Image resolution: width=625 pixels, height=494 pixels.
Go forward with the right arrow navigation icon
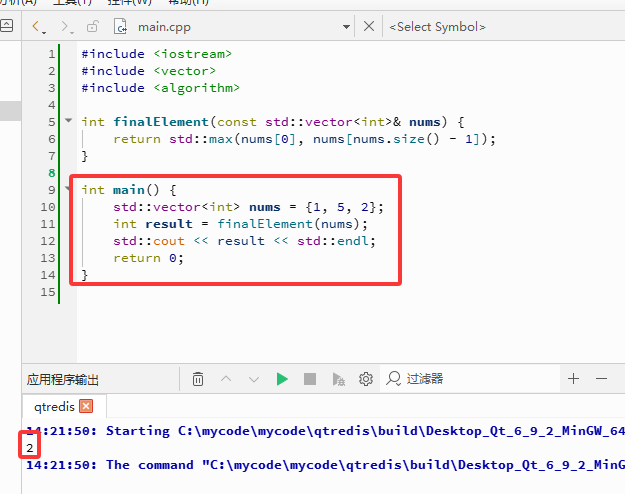click(x=65, y=27)
